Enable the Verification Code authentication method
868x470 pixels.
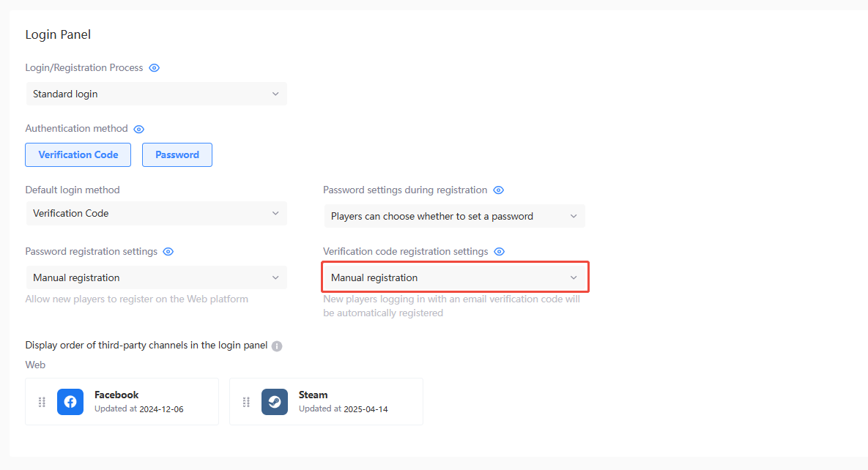point(78,154)
